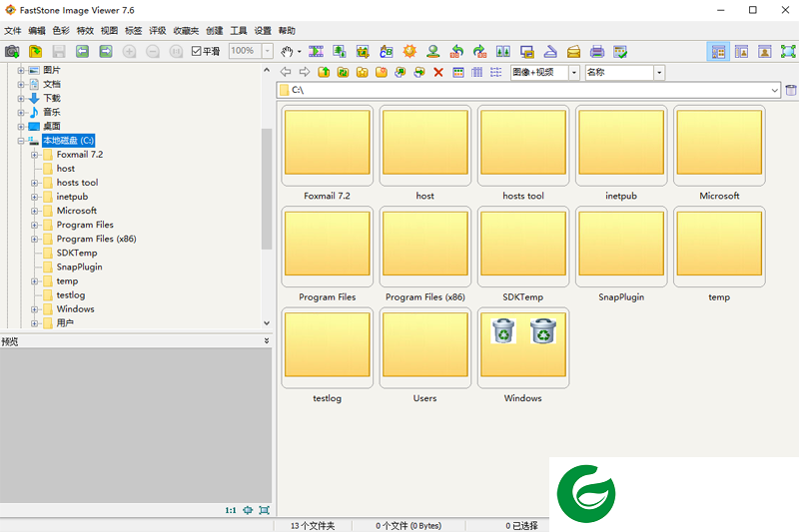Select the Users folder thumbnail

tap(425, 348)
